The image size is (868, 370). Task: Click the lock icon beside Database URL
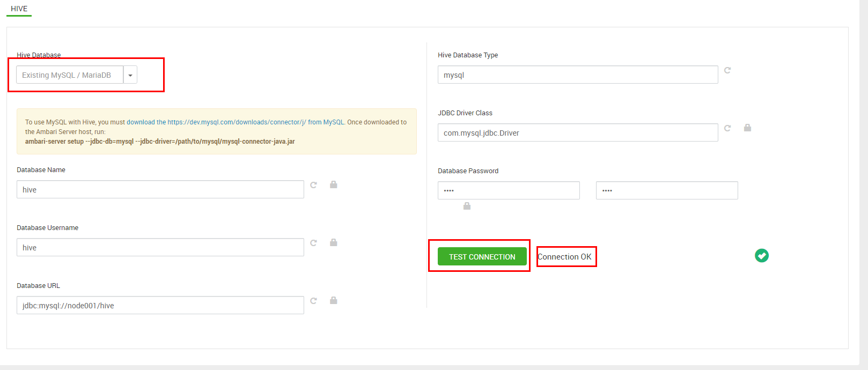click(x=333, y=300)
